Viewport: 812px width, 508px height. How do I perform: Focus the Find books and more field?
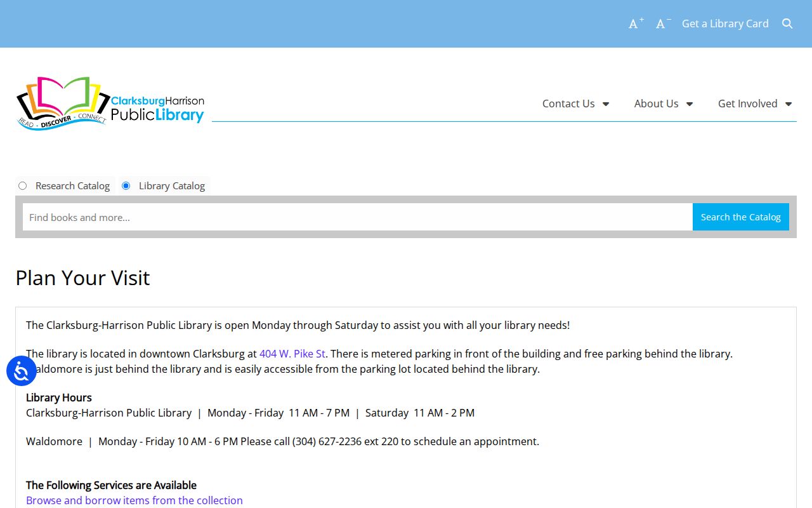click(x=358, y=217)
